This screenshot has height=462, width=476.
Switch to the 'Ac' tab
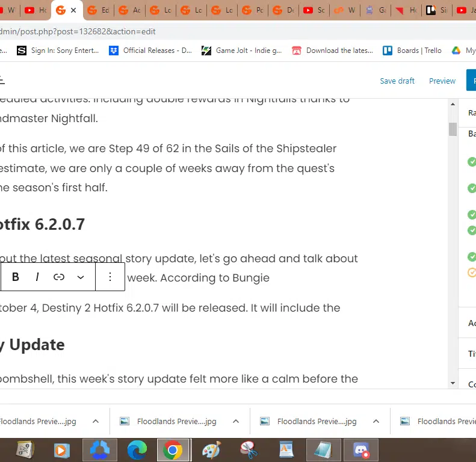click(129, 10)
